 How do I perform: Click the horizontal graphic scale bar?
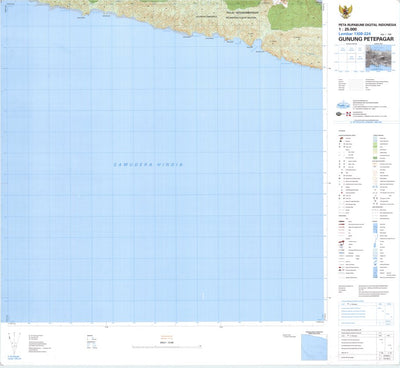tap(167, 347)
